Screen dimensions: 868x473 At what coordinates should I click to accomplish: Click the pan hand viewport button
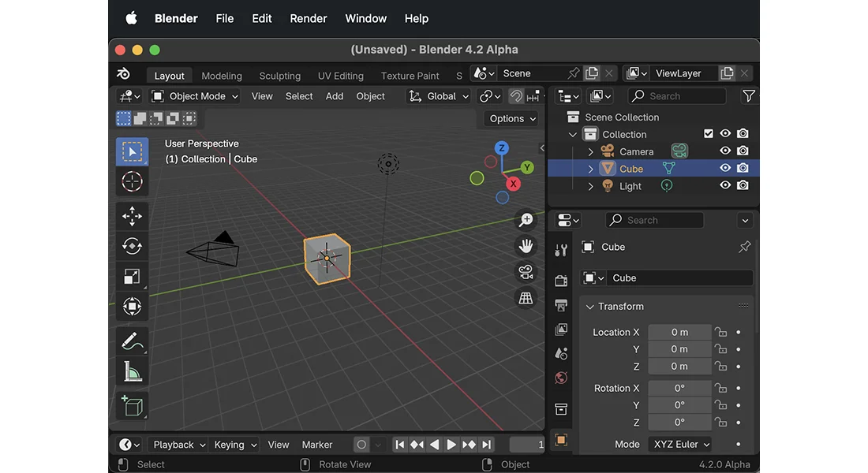(x=526, y=246)
